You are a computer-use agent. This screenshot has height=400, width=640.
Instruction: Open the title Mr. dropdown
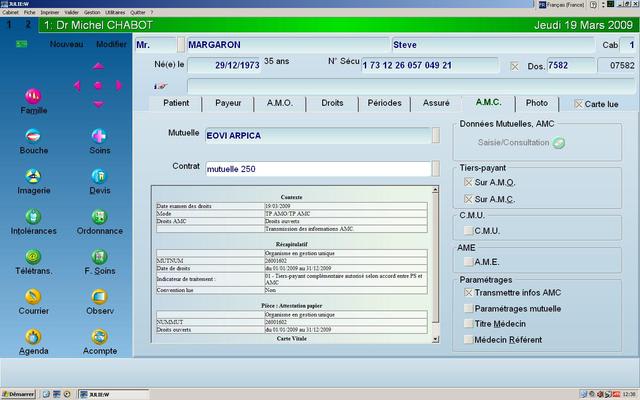click(181, 45)
